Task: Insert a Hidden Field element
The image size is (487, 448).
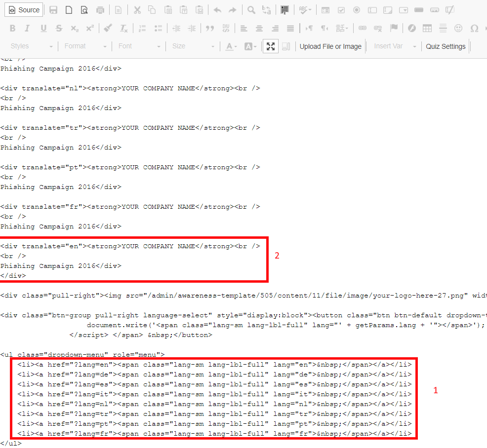Action: tap(450, 10)
